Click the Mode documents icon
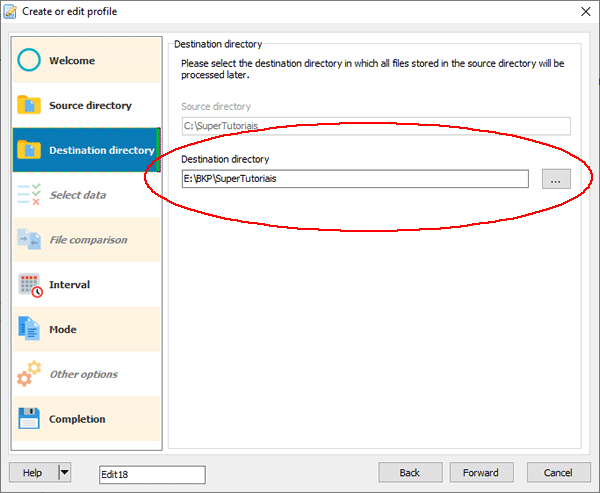Screen dimensions: 600x493 tap(30, 330)
